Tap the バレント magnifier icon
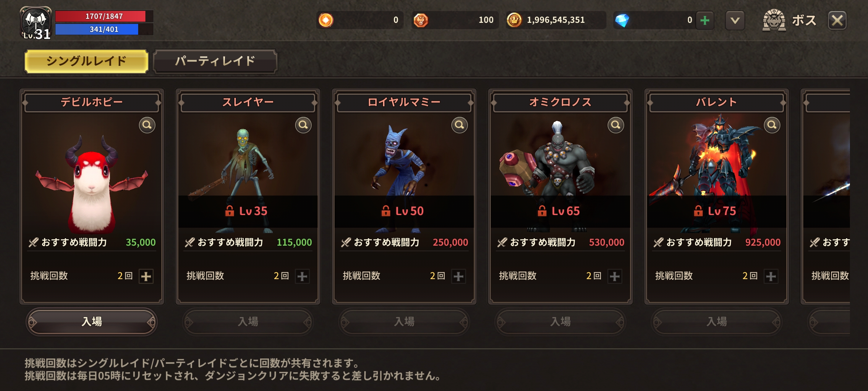Screen dimensions: 868x391 (772, 125)
